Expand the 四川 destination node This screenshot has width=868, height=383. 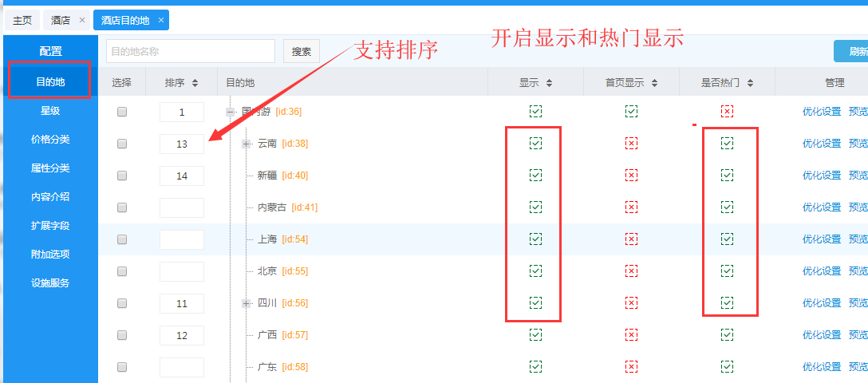[247, 303]
